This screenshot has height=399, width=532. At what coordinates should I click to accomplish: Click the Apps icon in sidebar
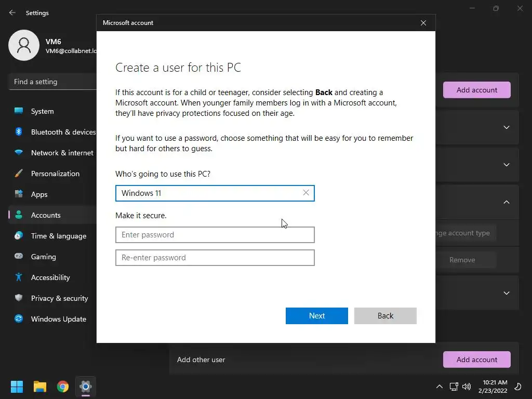pos(19,194)
